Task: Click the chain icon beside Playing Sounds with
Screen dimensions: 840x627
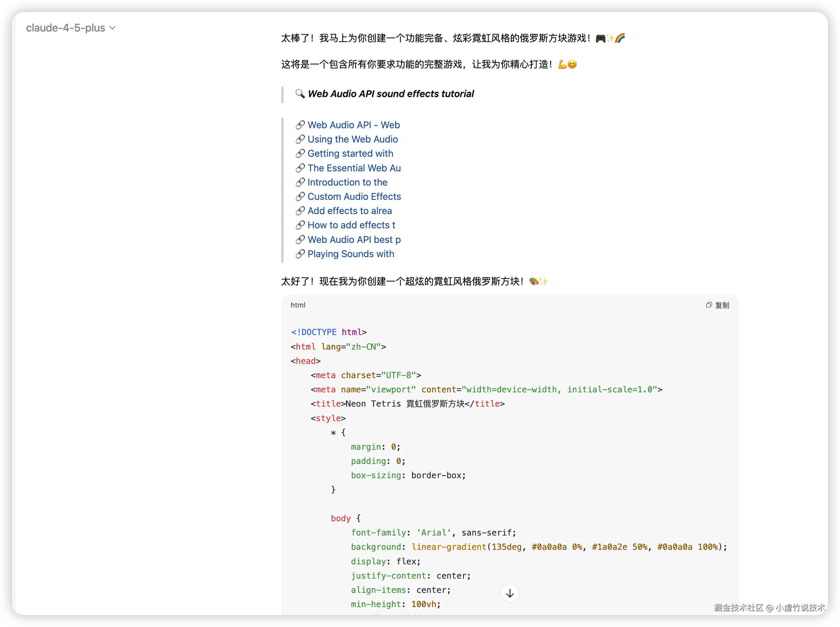Action: pos(300,254)
